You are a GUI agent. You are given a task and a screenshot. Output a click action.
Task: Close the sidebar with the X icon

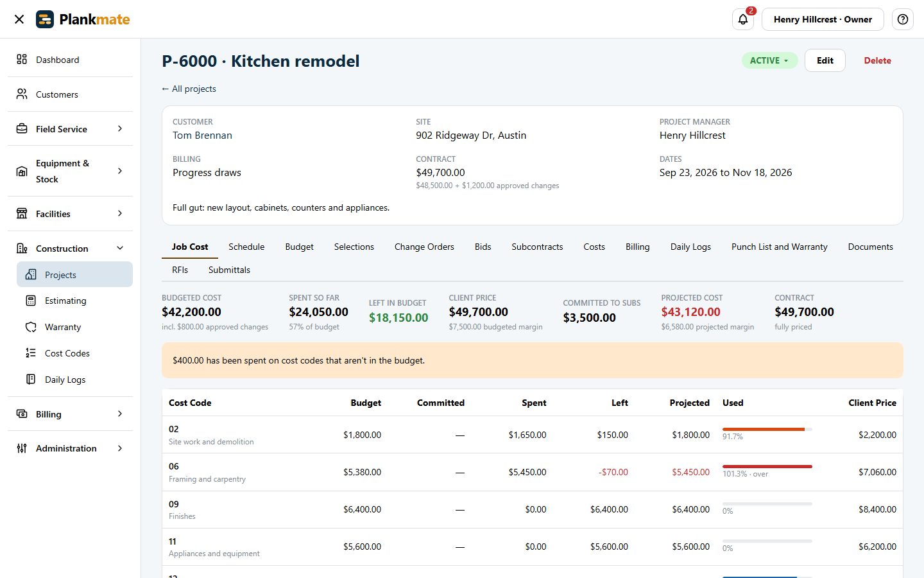point(19,19)
